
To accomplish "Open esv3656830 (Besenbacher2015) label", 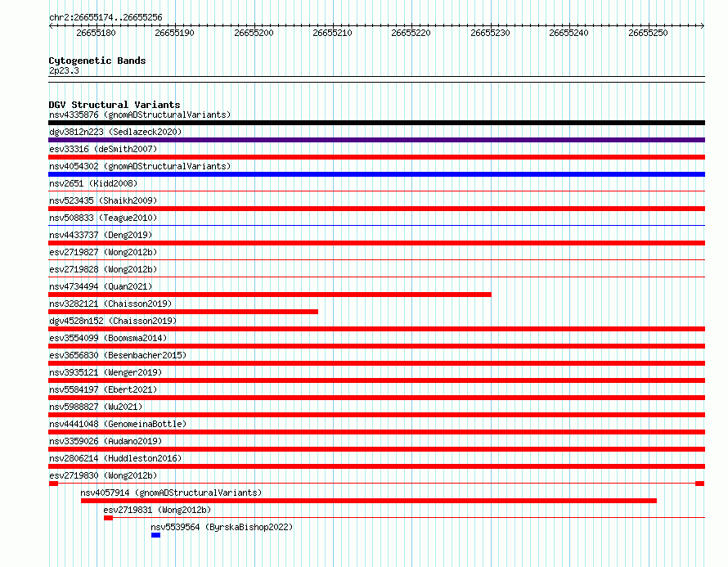I will tap(118, 355).
